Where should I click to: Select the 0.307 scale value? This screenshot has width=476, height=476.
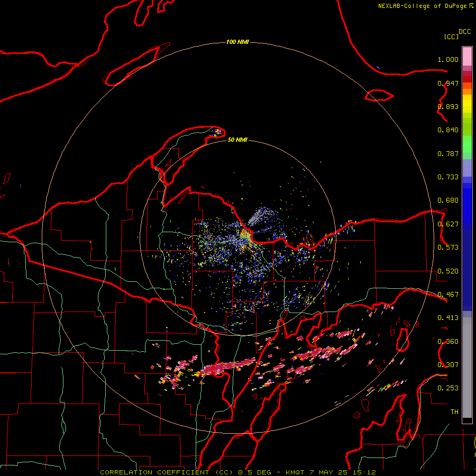pyautogui.click(x=448, y=365)
